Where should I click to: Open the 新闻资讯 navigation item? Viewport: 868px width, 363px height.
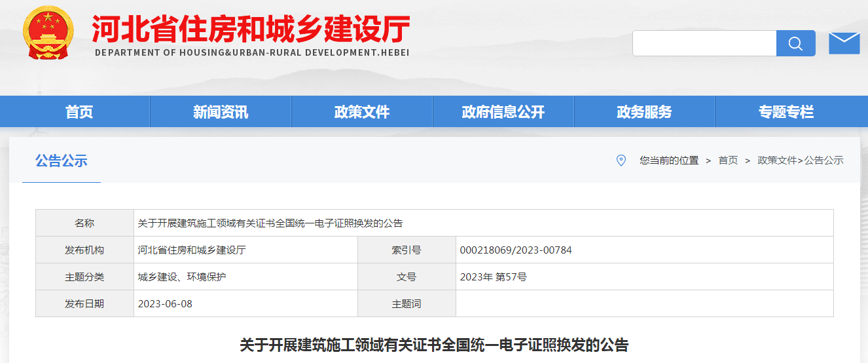click(x=221, y=112)
